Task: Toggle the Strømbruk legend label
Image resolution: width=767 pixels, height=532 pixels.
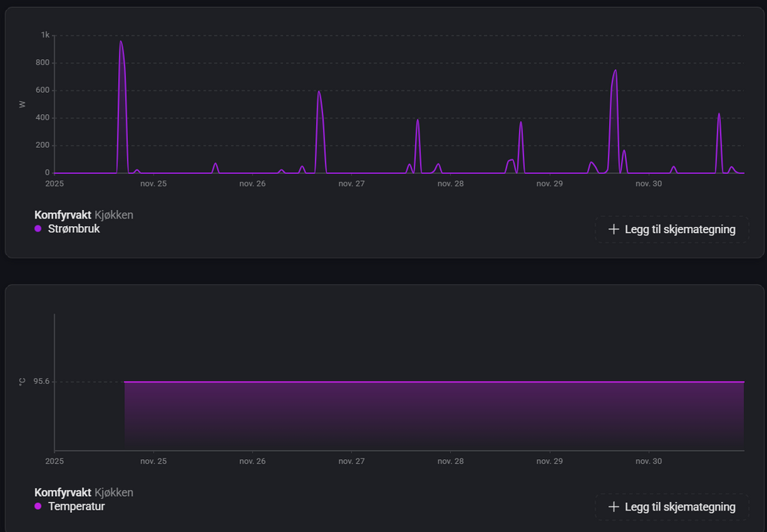Action: (74, 228)
